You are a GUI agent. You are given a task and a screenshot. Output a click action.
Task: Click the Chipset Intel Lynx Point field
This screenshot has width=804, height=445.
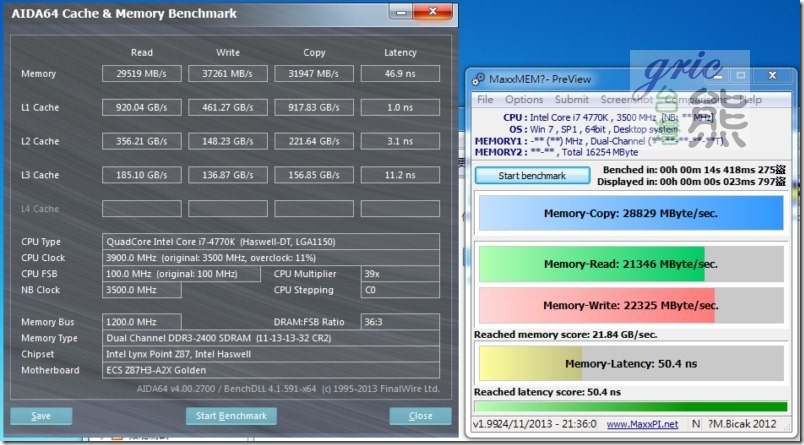pos(271,354)
